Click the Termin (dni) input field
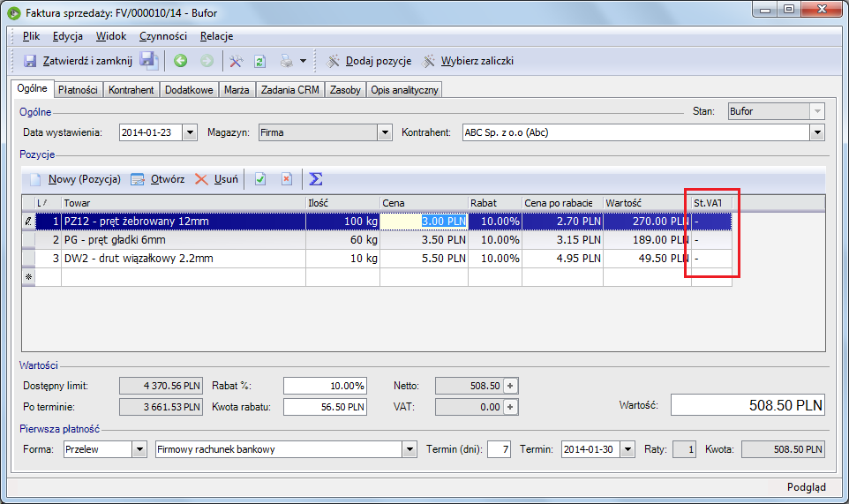This screenshot has width=849, height=504. click(499, 449)
